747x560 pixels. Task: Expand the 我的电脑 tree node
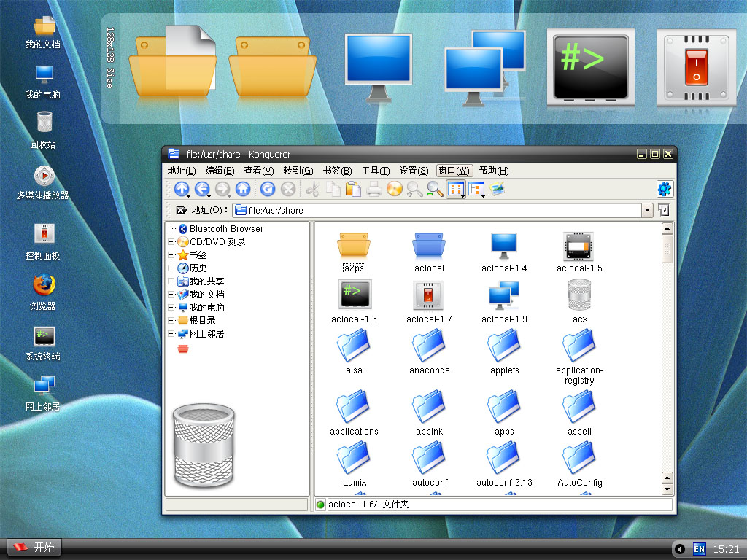point(171,308)
